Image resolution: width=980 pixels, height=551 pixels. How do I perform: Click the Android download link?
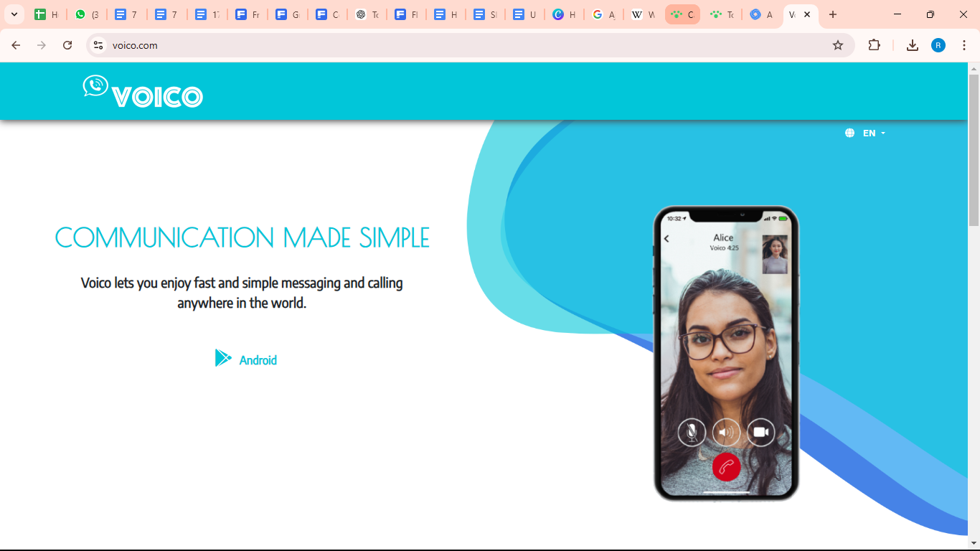tap(246, 359)
